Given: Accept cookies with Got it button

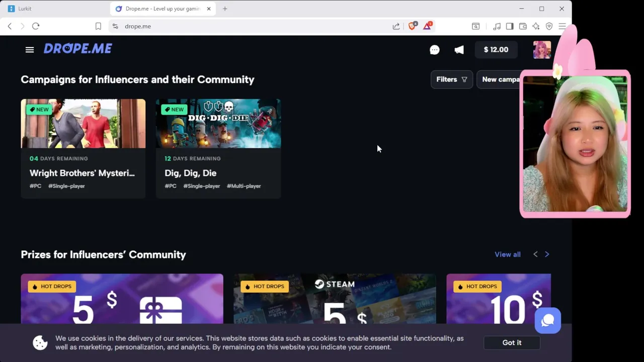Looking at the screenshot, I should [x=512, y=342].
